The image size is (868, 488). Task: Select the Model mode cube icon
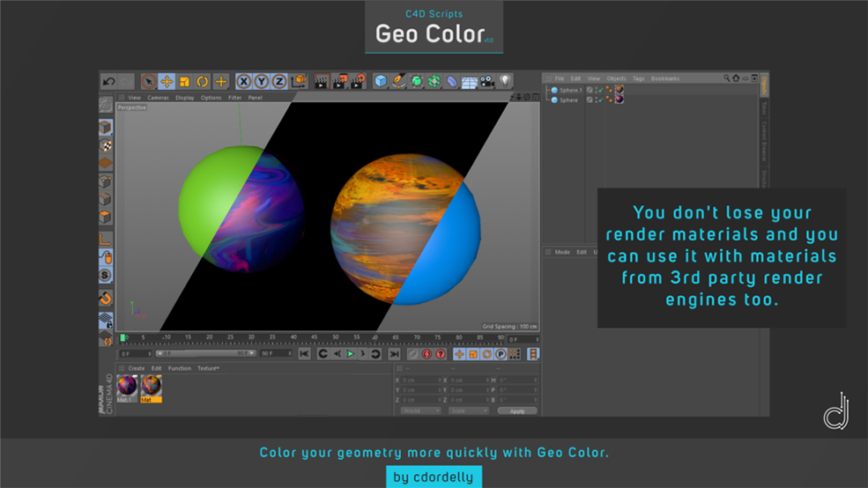tap(106, 128)
